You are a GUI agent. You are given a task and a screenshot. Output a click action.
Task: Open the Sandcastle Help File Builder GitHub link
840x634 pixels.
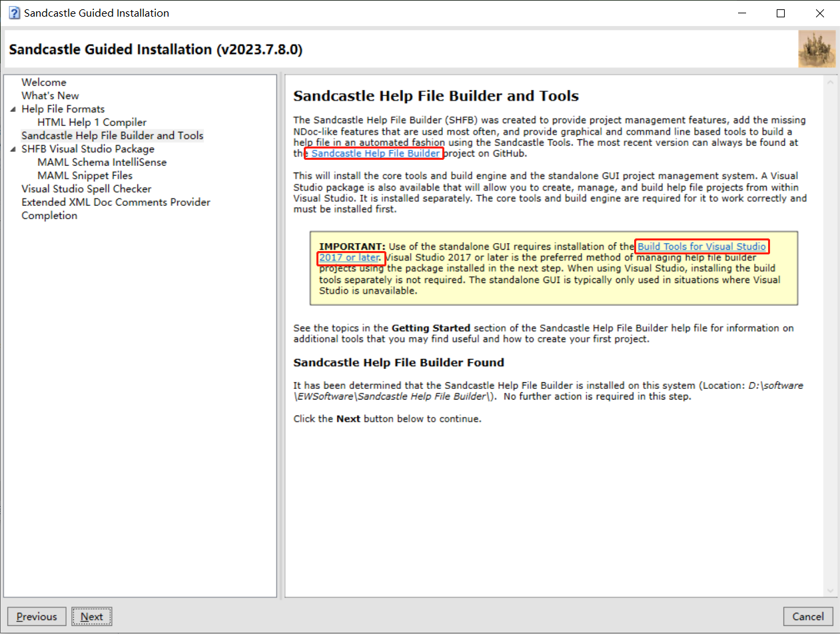point(376,154)
